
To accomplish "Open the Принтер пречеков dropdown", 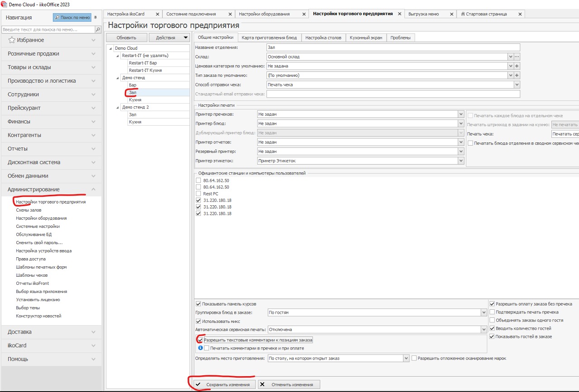I will tap(461, 114).
